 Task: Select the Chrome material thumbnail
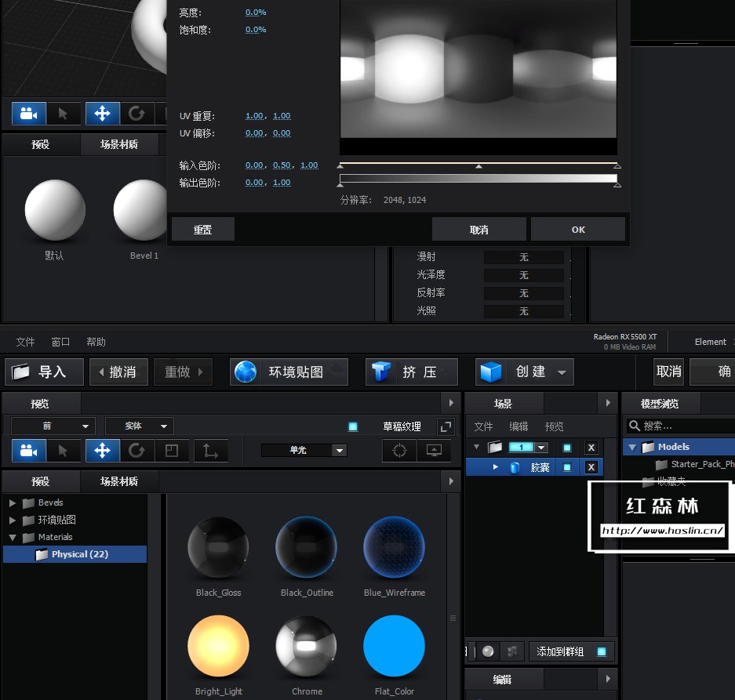(306, 645)
